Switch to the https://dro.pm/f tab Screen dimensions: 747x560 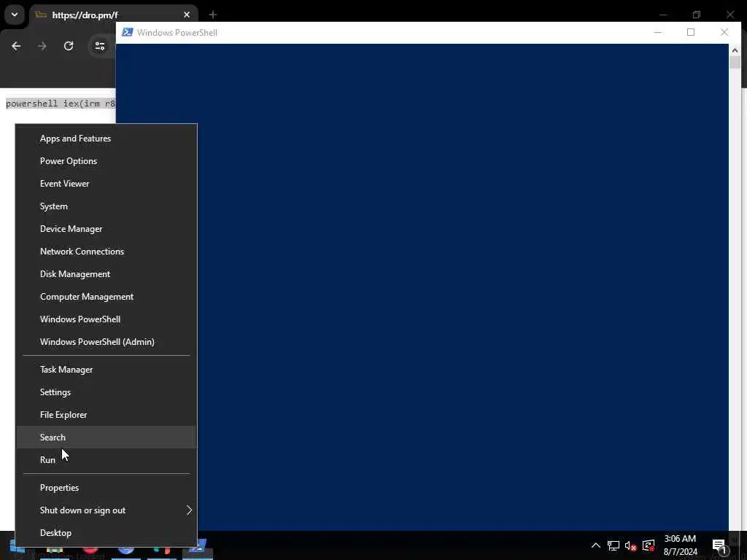coord(113,15)
